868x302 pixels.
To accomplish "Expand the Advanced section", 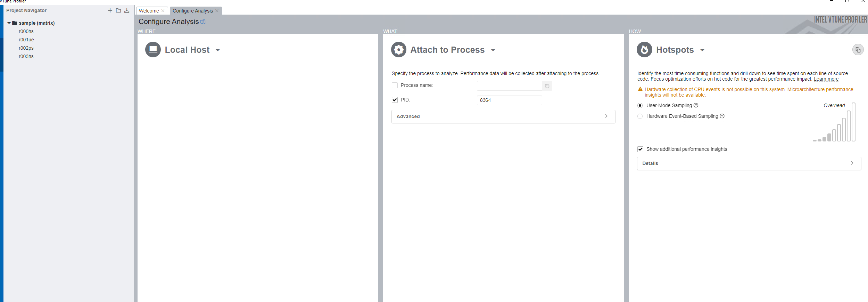I will [x=503, y=116].
